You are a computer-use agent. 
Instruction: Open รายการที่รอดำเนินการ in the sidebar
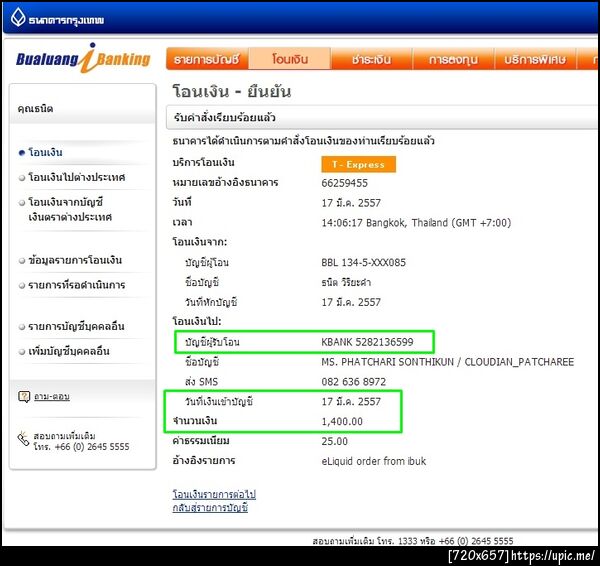click(x=77, y=285)
